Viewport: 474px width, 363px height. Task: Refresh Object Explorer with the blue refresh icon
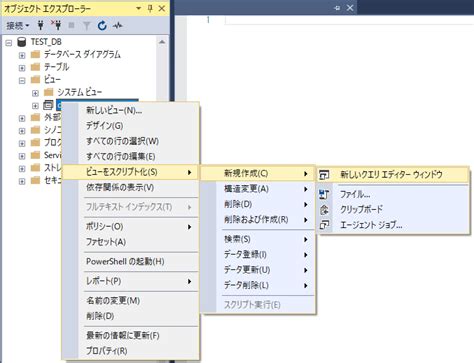[x=102, y=26]
